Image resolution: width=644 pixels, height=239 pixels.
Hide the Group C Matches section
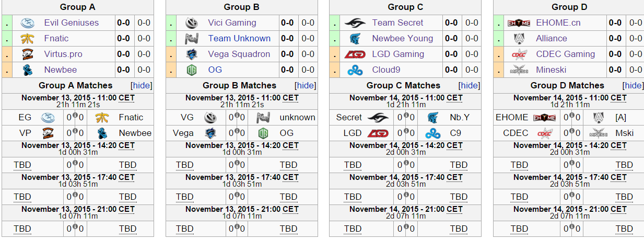(469, 86)
